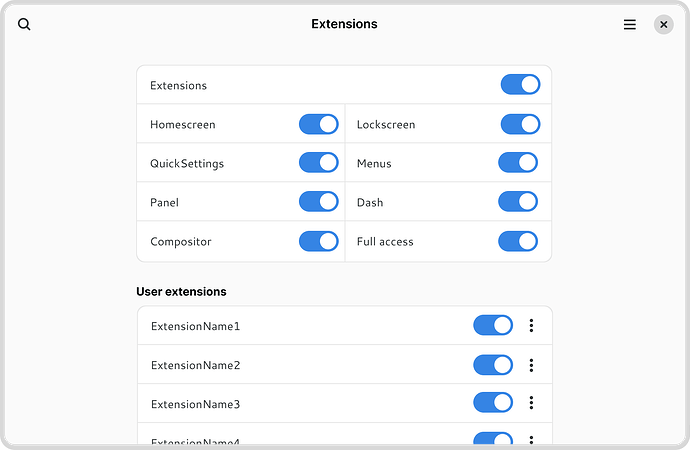Toggle Compositor extensions off

click(318, 241)
